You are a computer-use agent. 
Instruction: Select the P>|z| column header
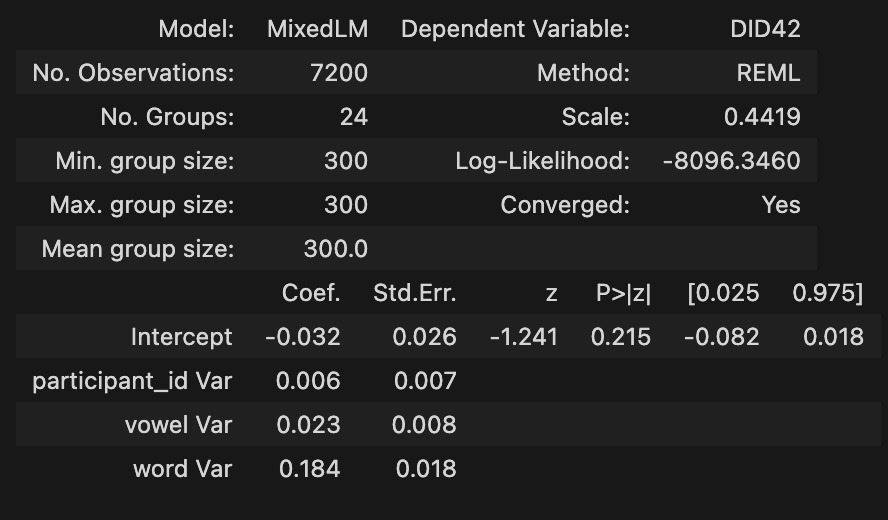click(x=623, y=293)
